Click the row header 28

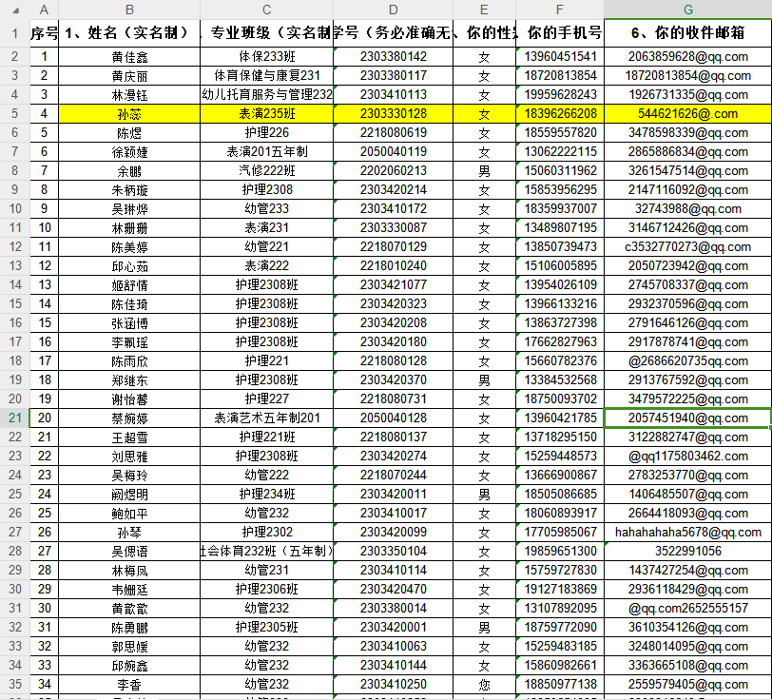[14, 551]
